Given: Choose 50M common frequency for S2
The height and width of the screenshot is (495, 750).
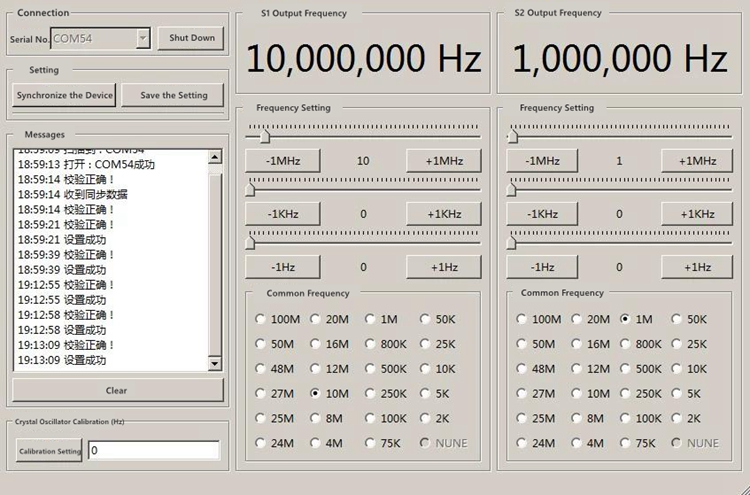Looking at the screenshot, I should pyautogui.click(x=521, y=344).
